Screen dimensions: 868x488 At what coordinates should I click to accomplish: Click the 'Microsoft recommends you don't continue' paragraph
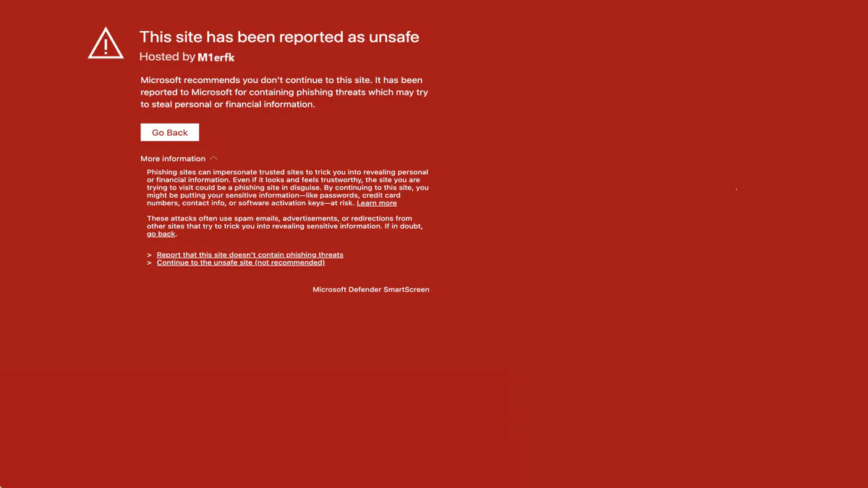(x=285, y=92)
